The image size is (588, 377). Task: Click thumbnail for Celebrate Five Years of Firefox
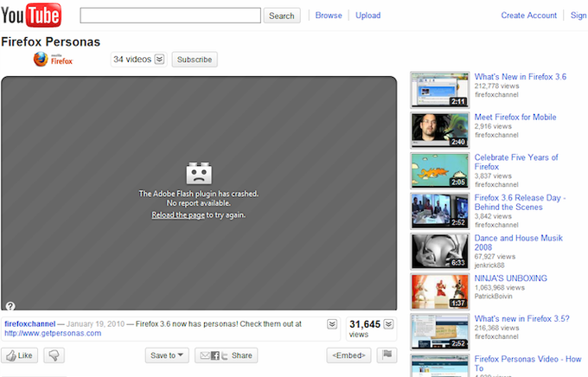point(440,170)
